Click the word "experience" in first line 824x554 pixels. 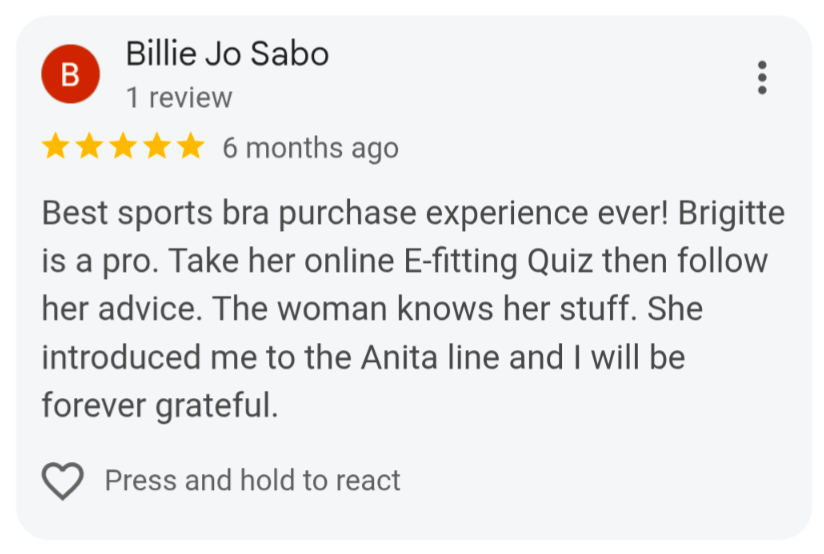(x=507, y=214)
